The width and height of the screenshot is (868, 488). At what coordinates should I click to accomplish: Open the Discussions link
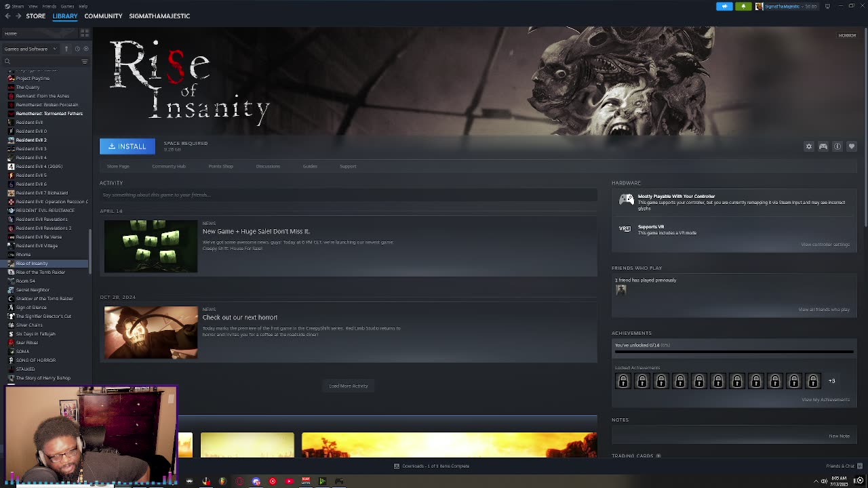point(268,166)
